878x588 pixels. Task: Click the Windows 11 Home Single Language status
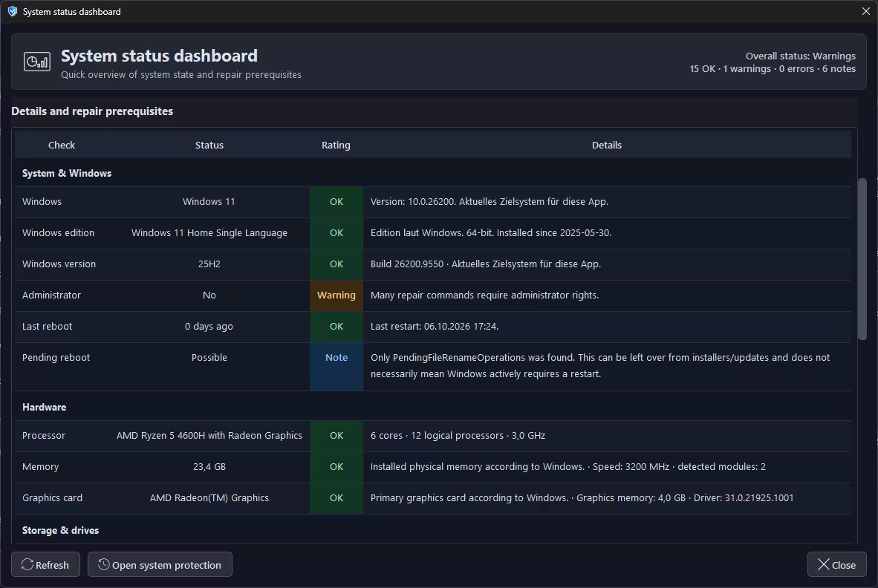tap(209, 232)
